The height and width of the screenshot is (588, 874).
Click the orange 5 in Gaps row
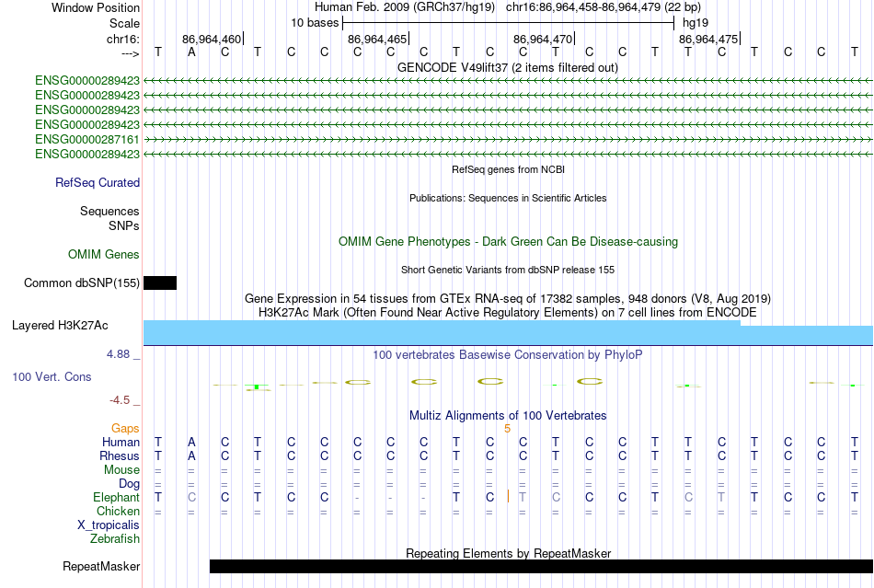click(507, 429)
